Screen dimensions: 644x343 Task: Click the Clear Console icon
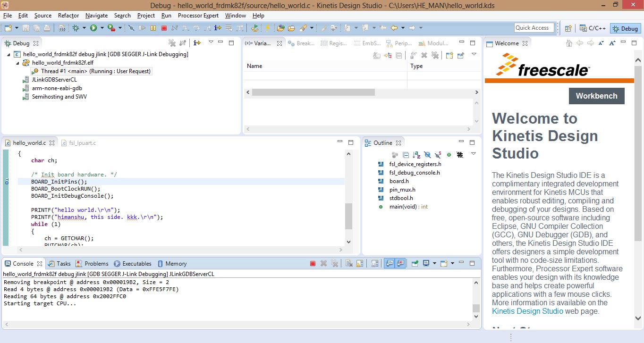[x=349, y=264]
